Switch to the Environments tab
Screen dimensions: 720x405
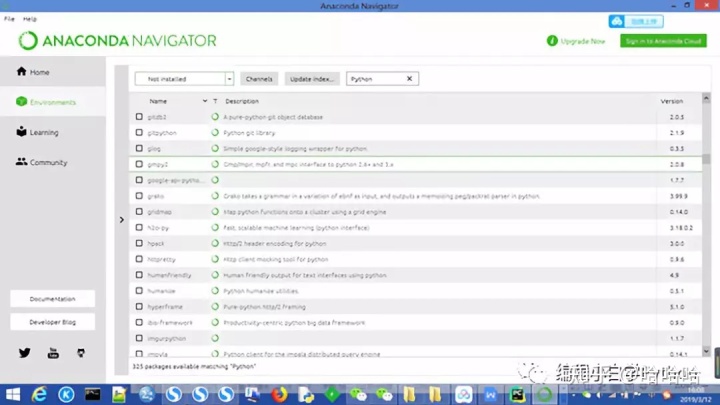[53, 102]
